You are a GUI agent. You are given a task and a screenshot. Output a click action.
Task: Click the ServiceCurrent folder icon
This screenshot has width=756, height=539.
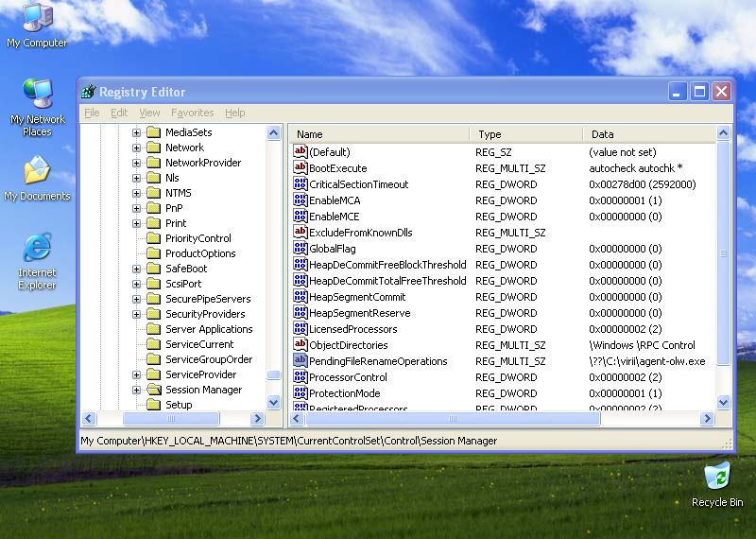(x=153, y=344)
